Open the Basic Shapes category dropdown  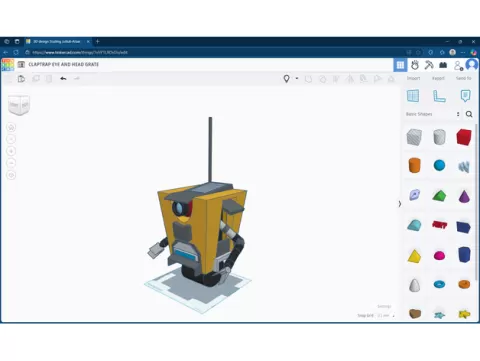(x=432, y=114)
